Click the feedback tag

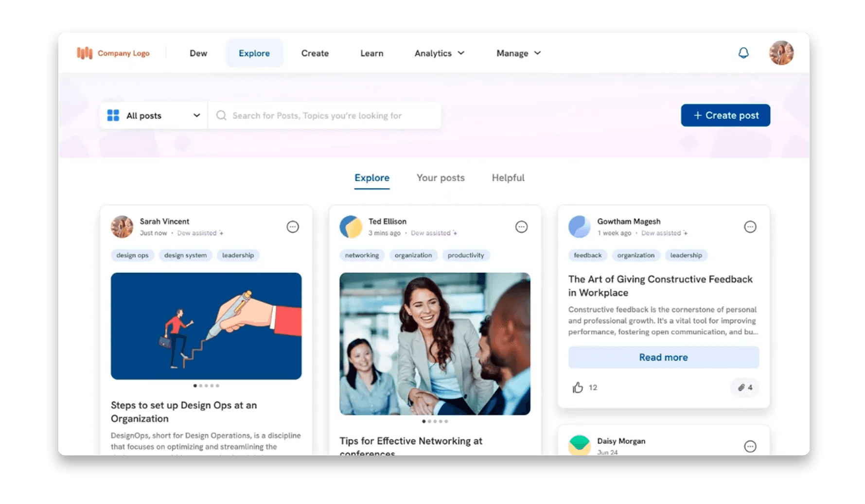click(x=587, y=255)
